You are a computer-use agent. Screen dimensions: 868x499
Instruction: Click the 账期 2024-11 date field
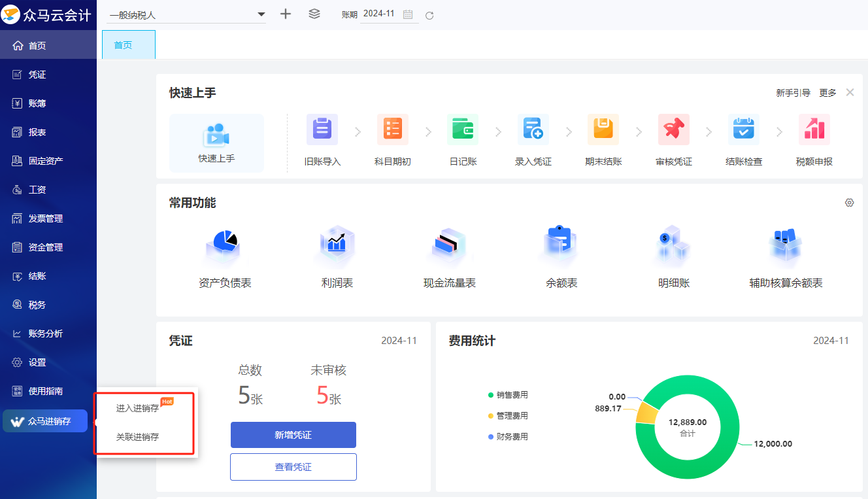tap(389, 14)
